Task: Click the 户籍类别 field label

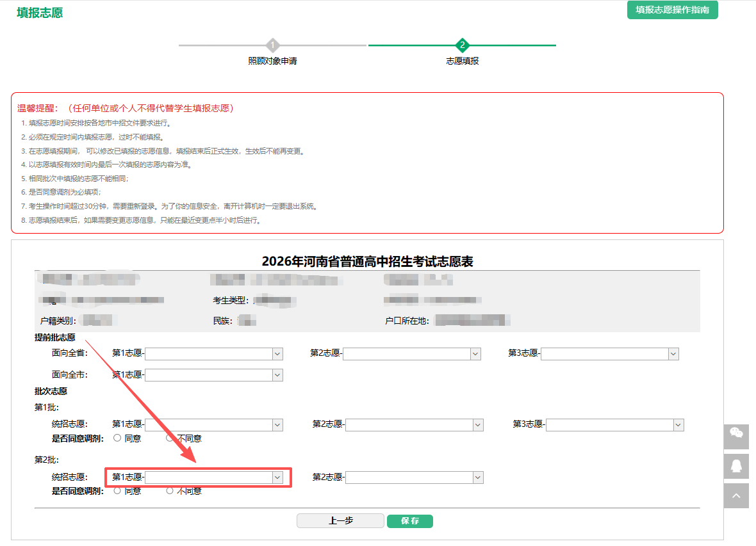Action: 58,321
